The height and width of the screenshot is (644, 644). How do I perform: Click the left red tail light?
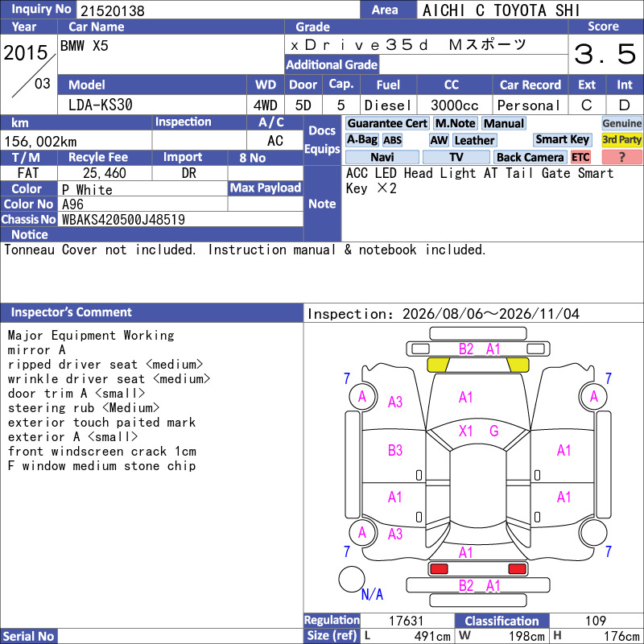(439, 568)
